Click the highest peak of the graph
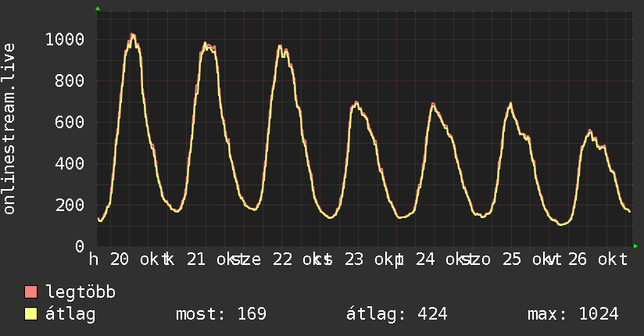644x336 pixels. click(132, 35)
